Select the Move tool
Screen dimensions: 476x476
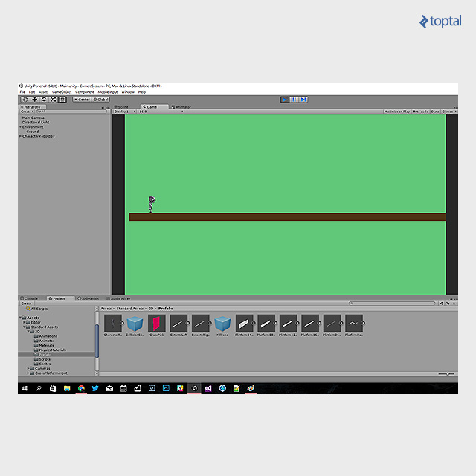[x=34, y=99]
